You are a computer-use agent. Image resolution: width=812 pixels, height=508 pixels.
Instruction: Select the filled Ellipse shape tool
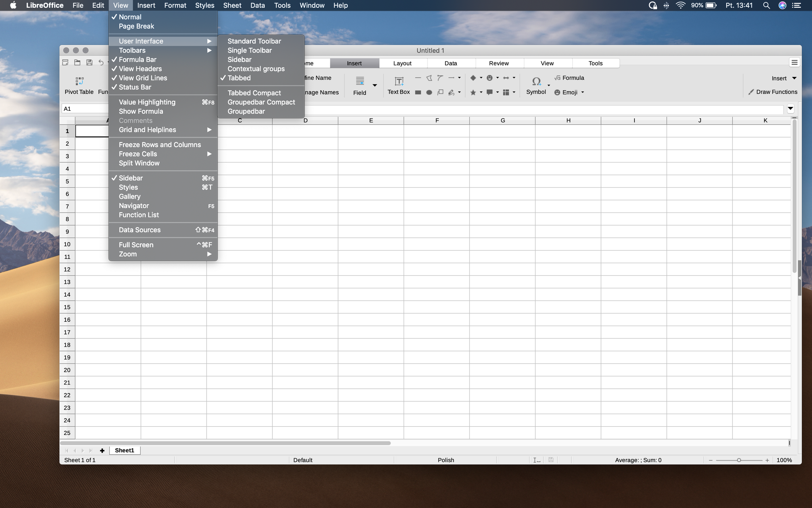coord(429,92)
